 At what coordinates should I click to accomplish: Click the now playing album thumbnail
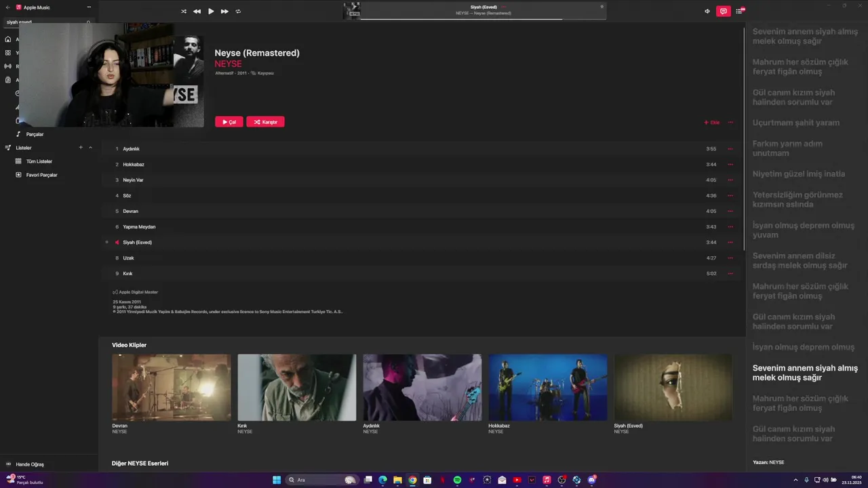[351, 11]
